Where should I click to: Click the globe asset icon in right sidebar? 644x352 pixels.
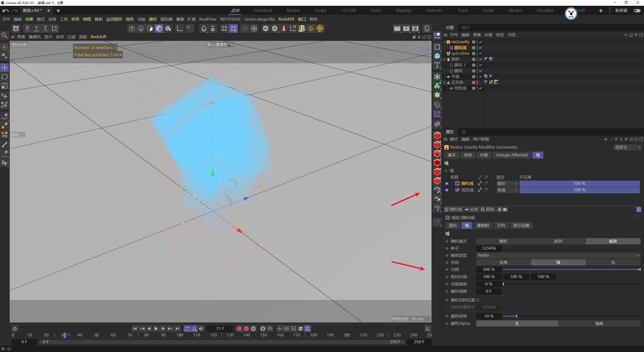(x=437, y=190)
